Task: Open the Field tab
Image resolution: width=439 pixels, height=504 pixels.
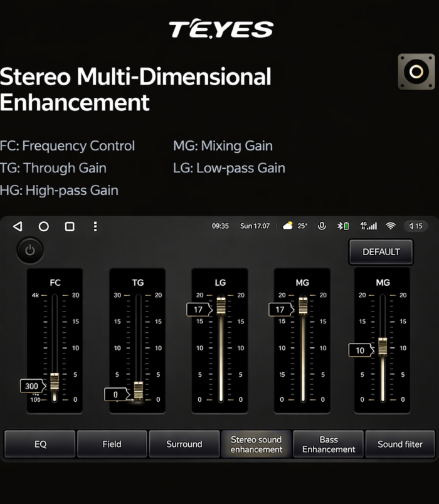Action: tap(112, 444)
